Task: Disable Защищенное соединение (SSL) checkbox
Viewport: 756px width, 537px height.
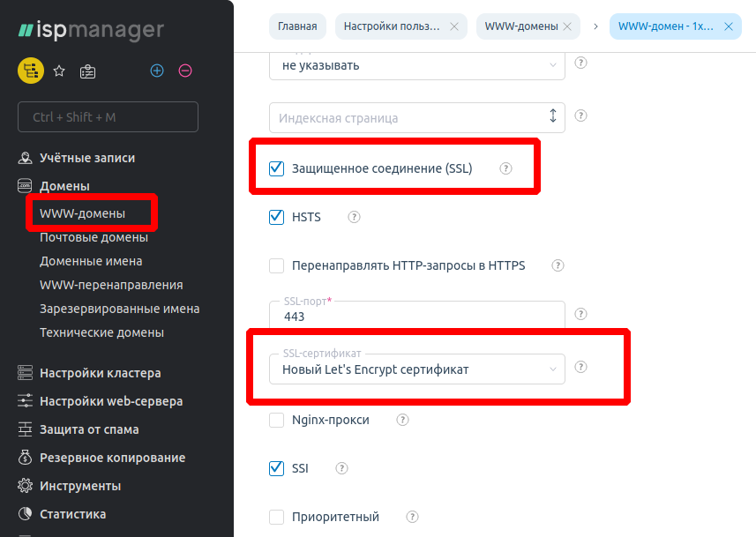Action: [x=277, y=168]
